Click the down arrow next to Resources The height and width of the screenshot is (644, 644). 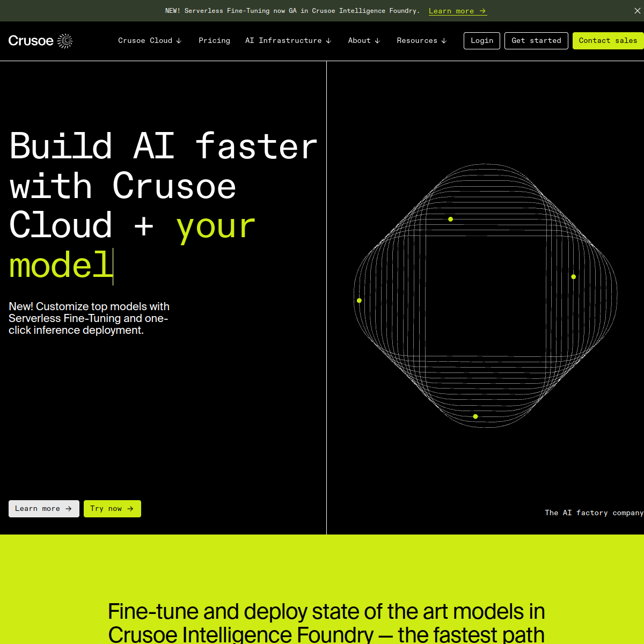(444, 41)
